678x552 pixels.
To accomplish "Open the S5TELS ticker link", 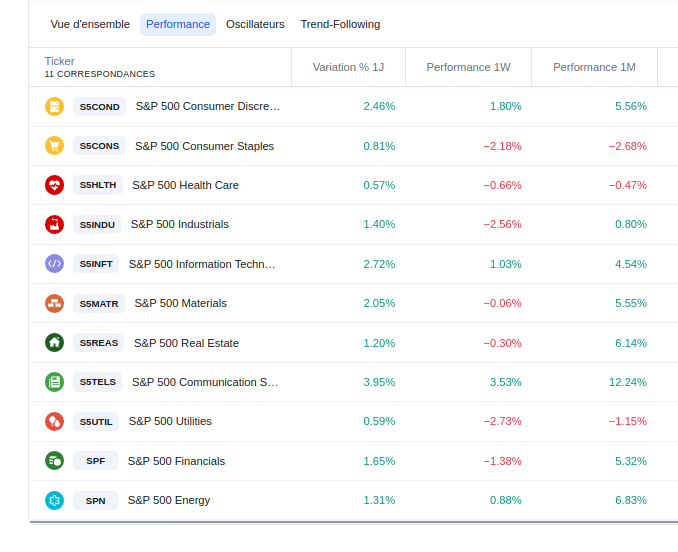I will click(98, 382).
